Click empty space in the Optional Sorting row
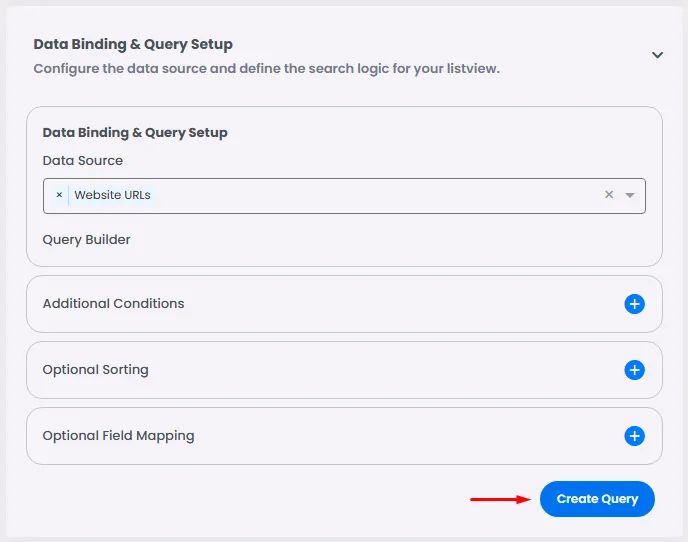The image size is (688, 542). point(380,370)
